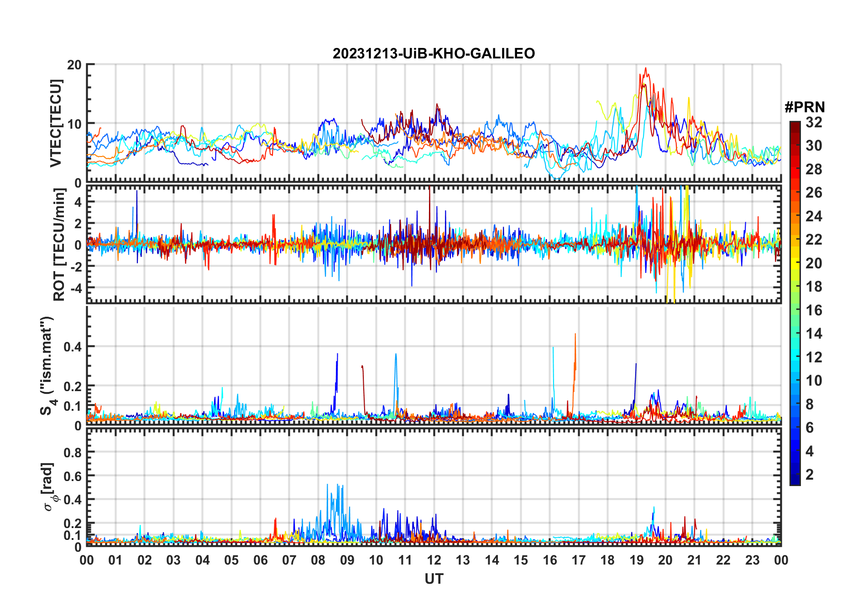Click x-axis hour tick 13
868x607 pixels.
tap(463, 560)
